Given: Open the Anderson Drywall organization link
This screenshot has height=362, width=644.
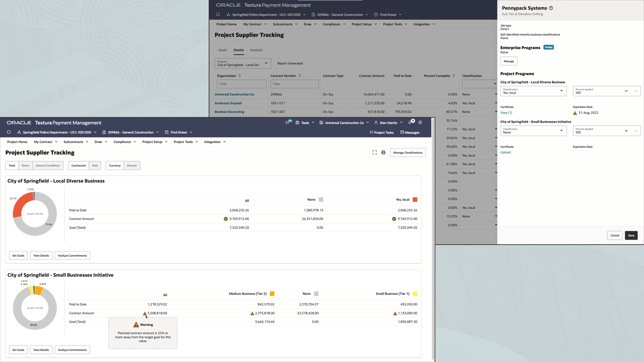Looking at the screenshot, I should click(x=228, y=103).
